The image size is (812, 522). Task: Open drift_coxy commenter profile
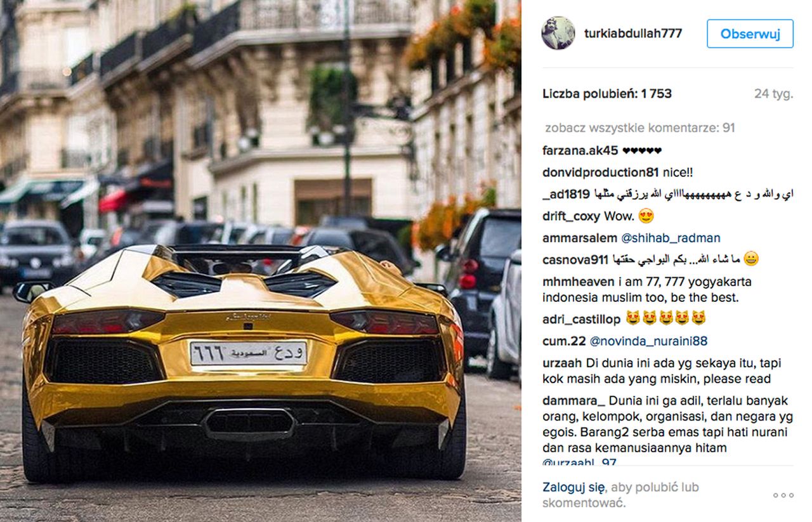572,216
